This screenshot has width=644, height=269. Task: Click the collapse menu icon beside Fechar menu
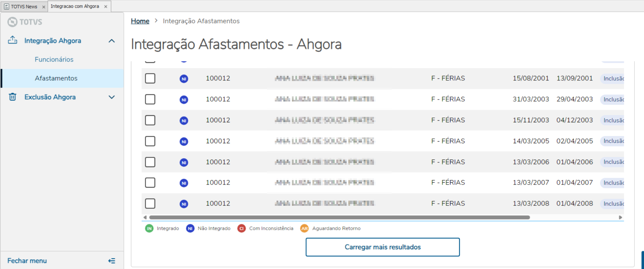(x=112, y=261)
